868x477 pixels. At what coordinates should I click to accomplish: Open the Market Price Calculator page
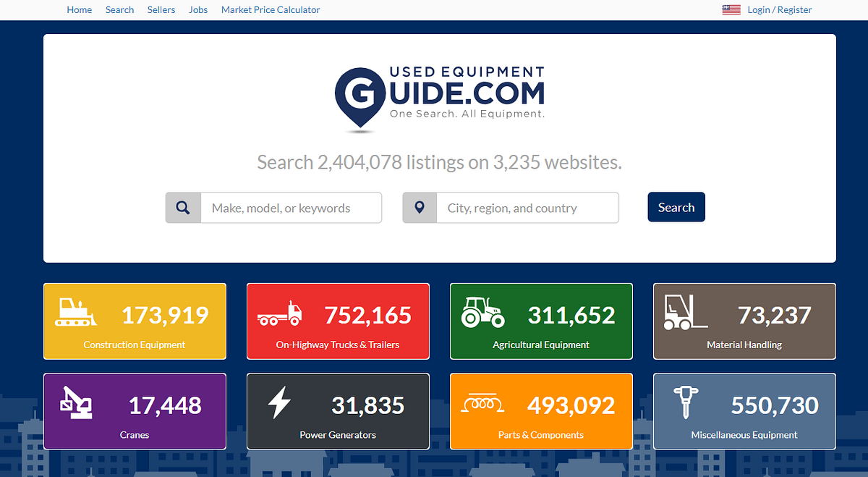click(271, 9)
